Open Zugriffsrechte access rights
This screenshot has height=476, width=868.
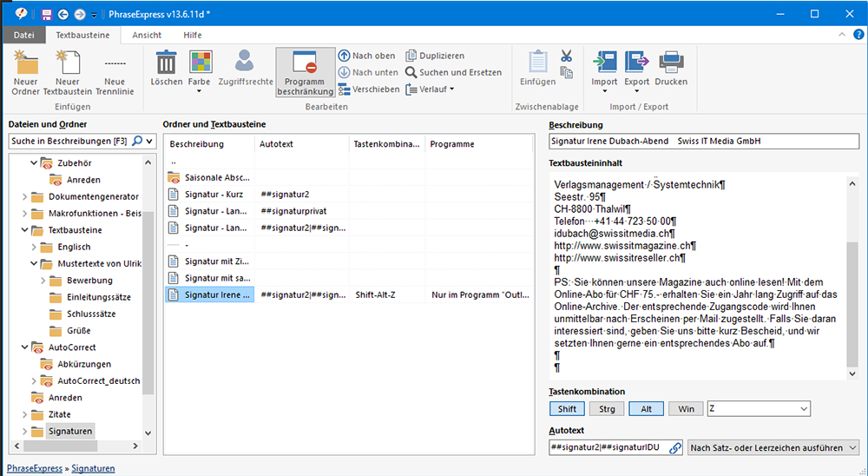246,68
